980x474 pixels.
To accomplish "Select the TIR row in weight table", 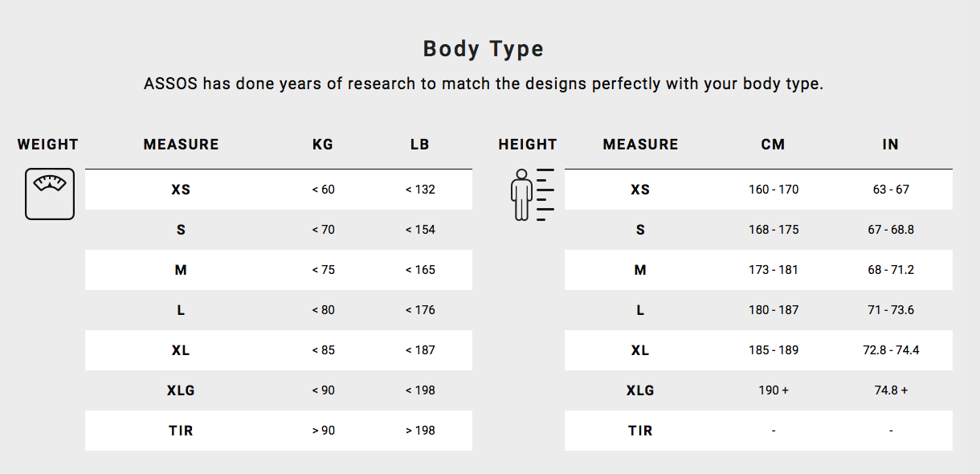I will click(279, 431).
